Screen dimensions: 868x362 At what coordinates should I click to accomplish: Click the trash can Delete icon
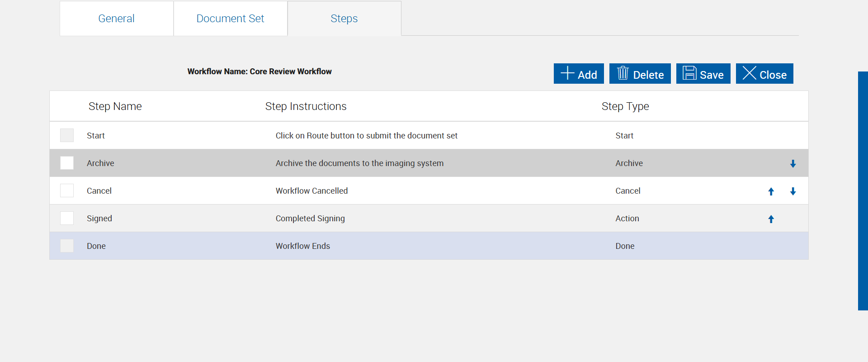(623, 73)
